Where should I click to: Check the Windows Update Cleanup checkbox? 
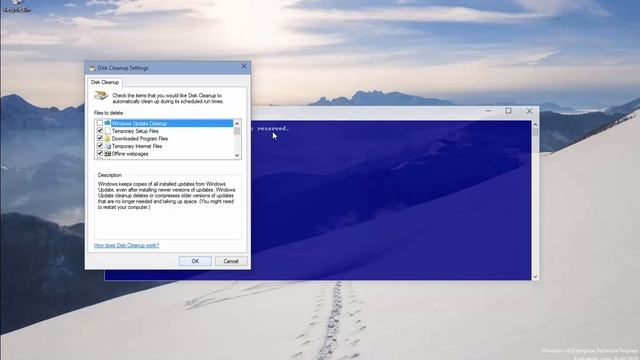coord(100,123)
